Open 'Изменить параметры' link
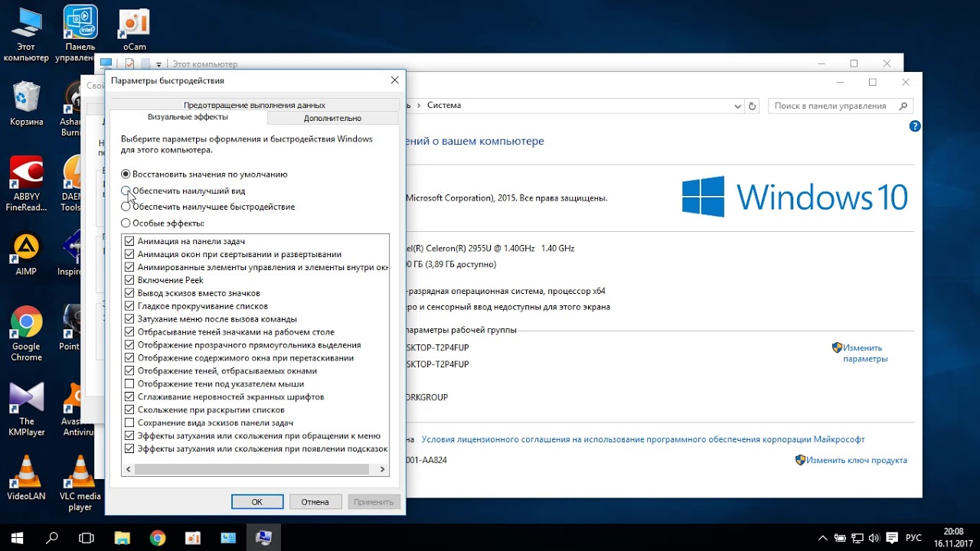This screenshot has height=551, width=980. click(865, 353)
